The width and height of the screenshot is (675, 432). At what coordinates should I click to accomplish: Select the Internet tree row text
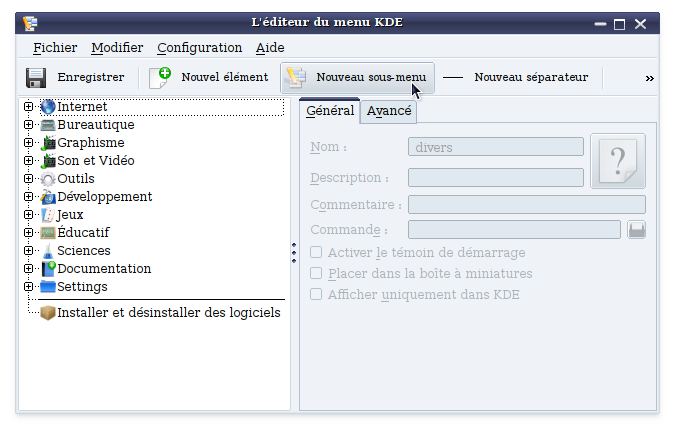(82, 107)
